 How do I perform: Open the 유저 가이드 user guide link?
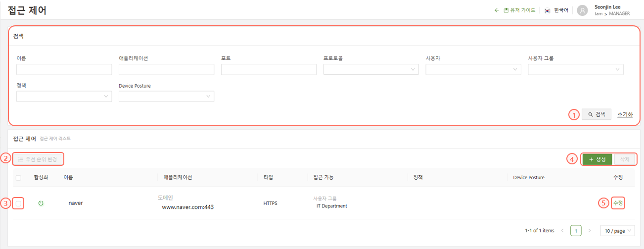click(519, 10)
